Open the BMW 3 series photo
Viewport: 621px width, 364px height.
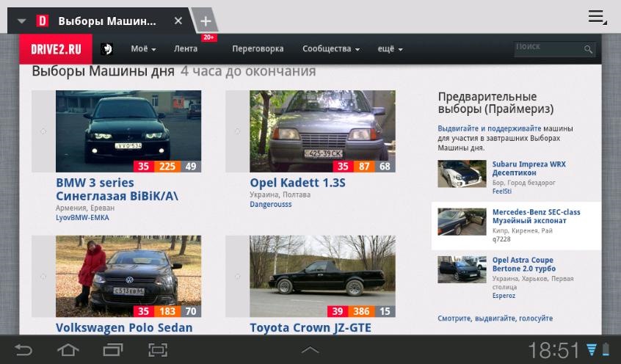coord(128,131)
